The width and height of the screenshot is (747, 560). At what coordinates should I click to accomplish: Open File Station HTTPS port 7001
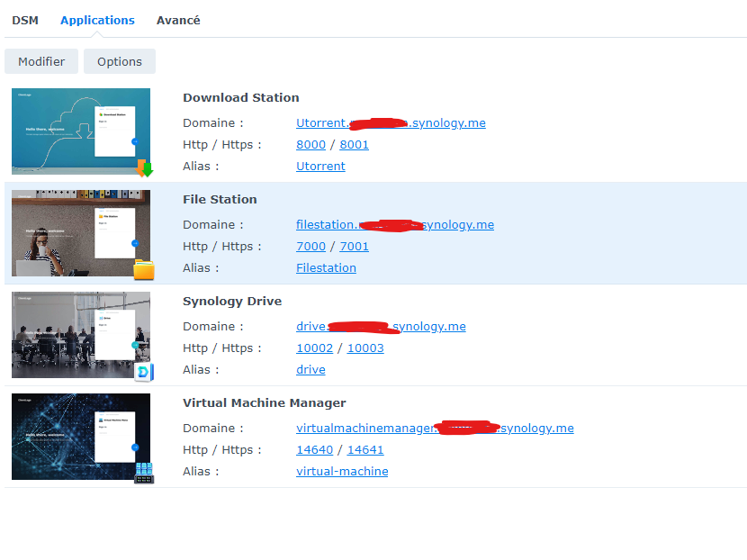(x=354, y=247)
